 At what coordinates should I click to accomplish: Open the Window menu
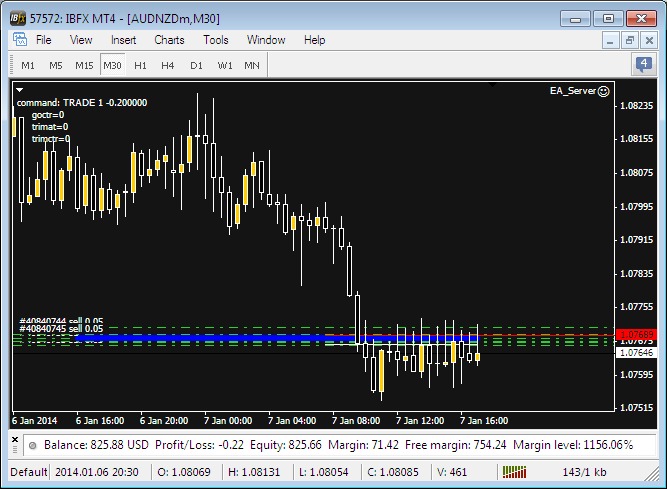pos(266,40)
